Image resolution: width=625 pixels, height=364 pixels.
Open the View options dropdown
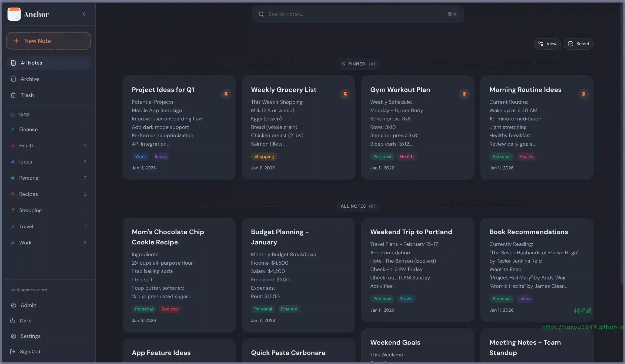547,44
